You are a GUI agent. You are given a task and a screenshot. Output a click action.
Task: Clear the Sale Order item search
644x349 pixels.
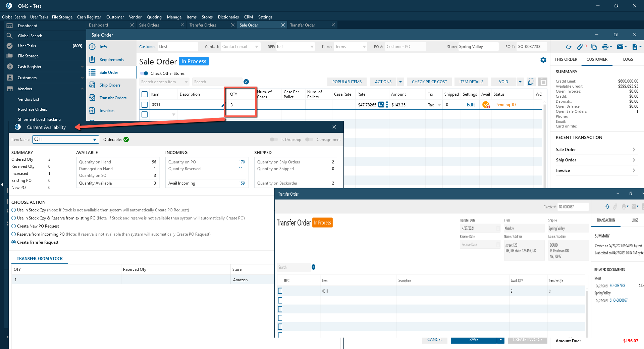tap(246, 82)
